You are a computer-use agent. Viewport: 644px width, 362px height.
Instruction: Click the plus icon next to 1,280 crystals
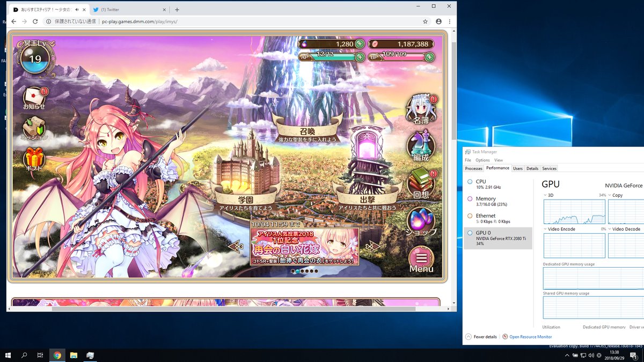pyautogui.click(x=360, y=44)
